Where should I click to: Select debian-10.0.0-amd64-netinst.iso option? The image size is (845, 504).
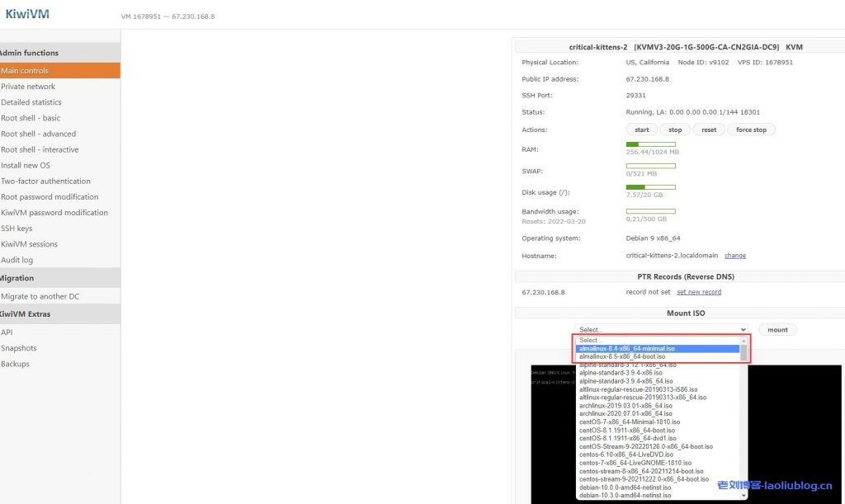pyautogui.click(x=625, y=487)
